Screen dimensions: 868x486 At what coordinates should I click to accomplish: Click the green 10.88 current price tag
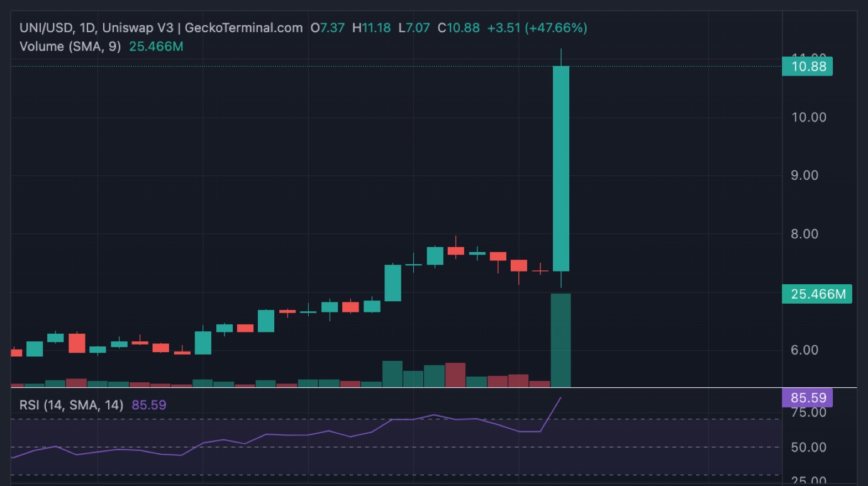coord(806,66)
